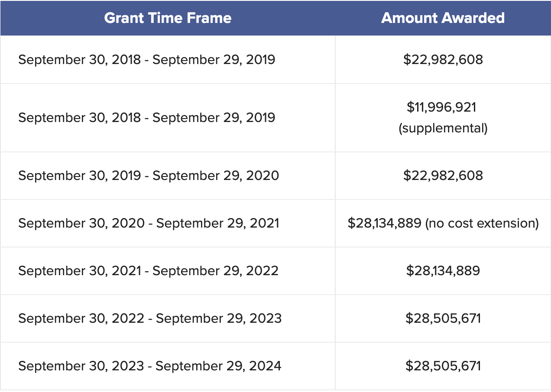Image resolution: width=551 pixels, height=392 pixels.
Task: Select the 2019 - 2020 grant time frame cell
Action: tap(149, 176)
